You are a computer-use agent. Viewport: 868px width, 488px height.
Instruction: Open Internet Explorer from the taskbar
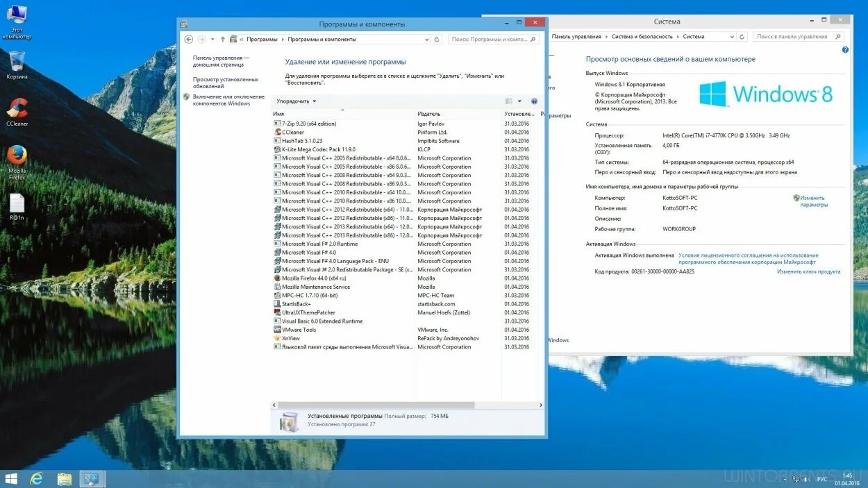[36, 478]
